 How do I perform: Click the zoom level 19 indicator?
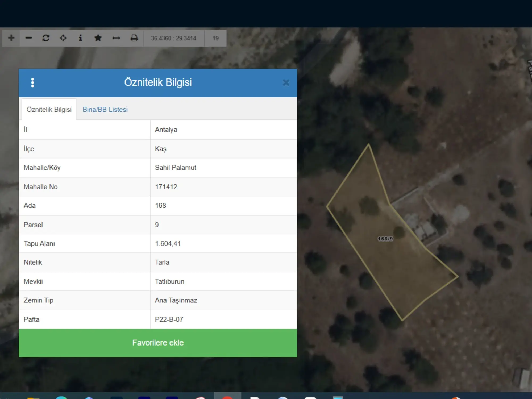pyautogui.click(x=215, y=38)
